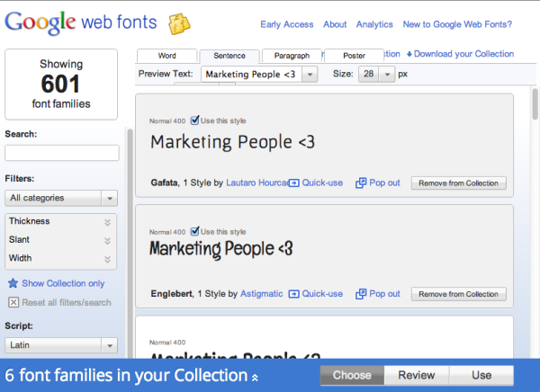Click the font list vertical scrollbar
This screenshot has width=540, height=392.
(535, 104)
